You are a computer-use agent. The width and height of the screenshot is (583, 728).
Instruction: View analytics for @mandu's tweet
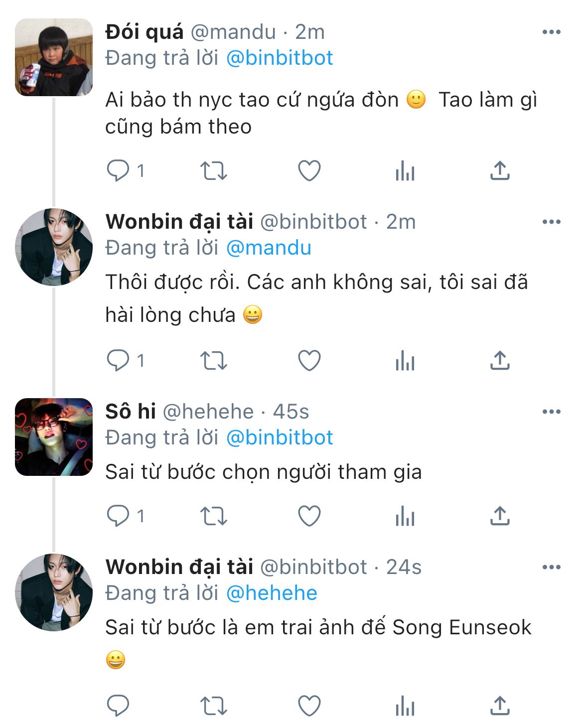405,171
